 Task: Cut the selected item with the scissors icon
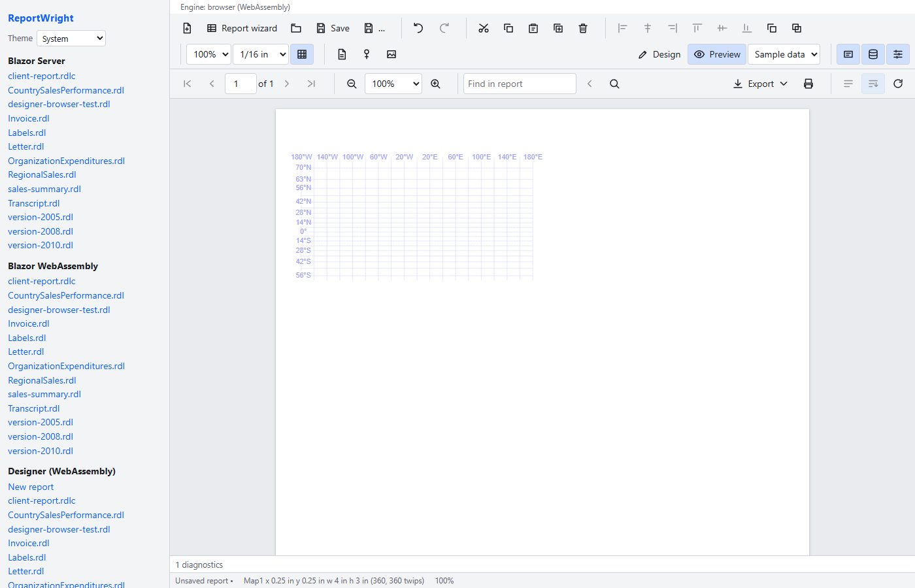[484, 28]
